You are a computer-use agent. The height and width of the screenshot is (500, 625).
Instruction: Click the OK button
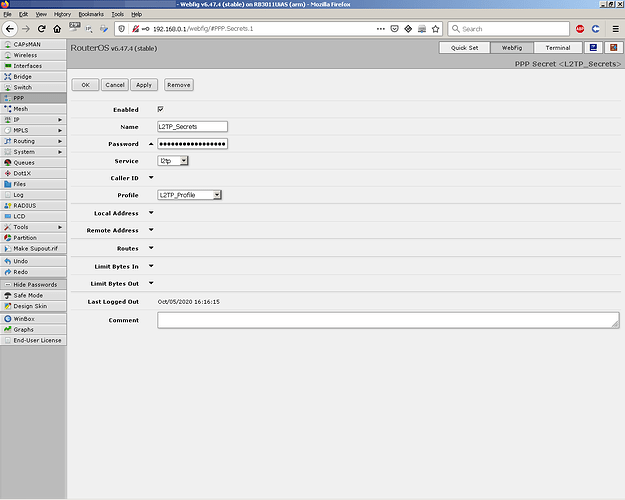(x=85, y=85)
